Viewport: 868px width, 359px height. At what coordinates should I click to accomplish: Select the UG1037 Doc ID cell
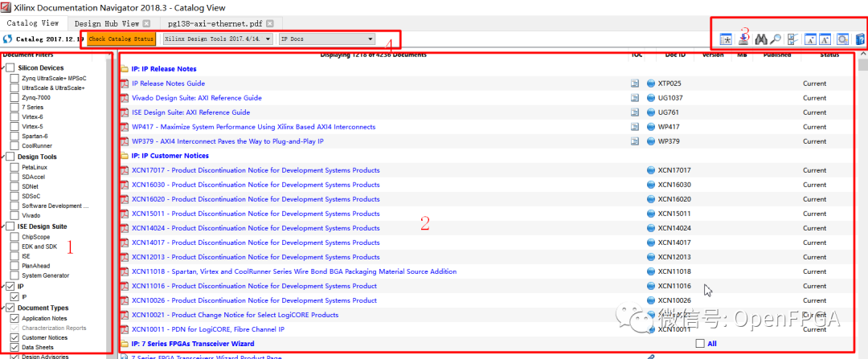pos(669,98)
